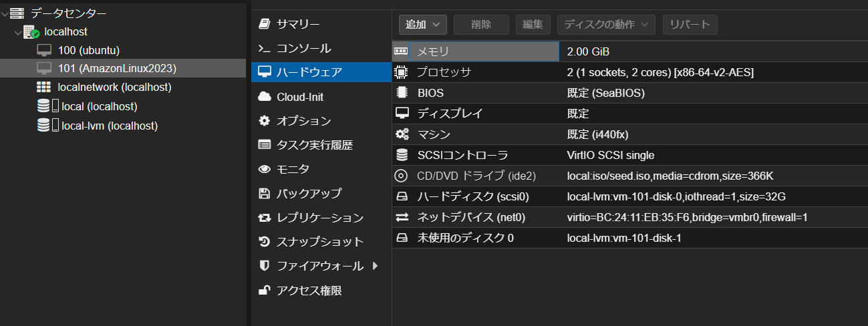This screenshot has height=326, width=868.
Task: Click the monitor icon in ディスプレイ row
Action: [x=402, y=114]
